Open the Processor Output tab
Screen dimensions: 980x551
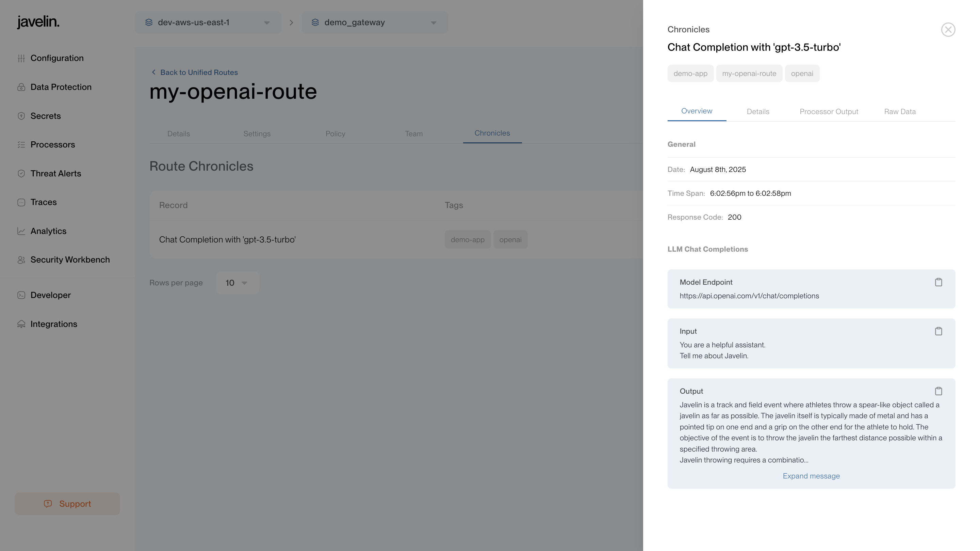click(x=829, y=112)
